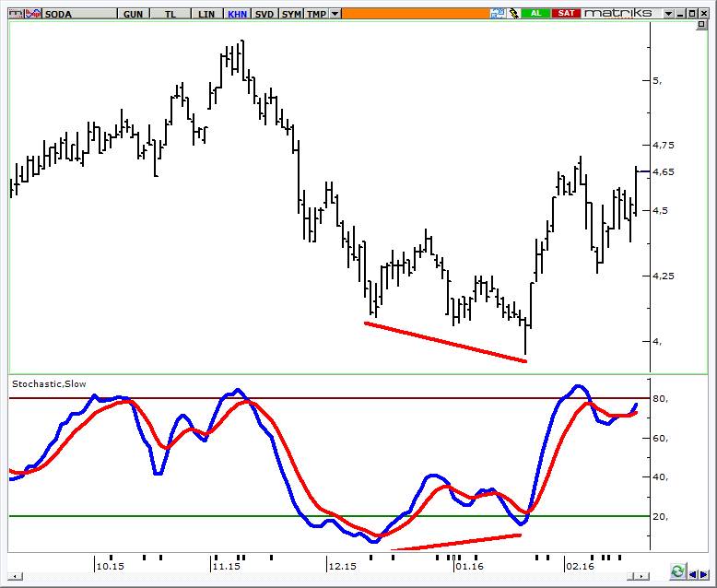This screenshot has height=588, width=717.
Task: Open the TMP template button
Action: [316, 14]
